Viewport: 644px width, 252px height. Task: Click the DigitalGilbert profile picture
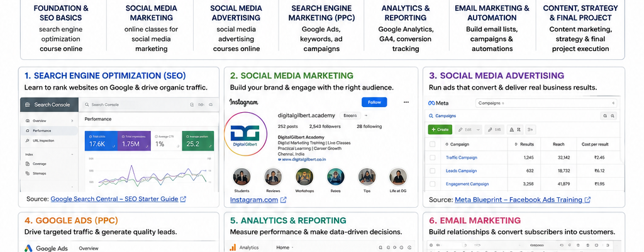click(x=246, y=134)
